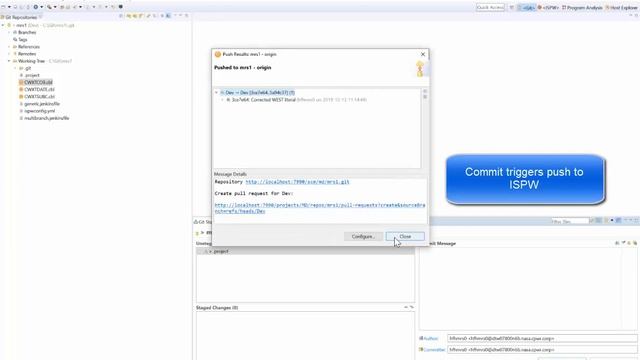Switch to the Program Analysis perspective
Screen dimensions: 640x360
tap(582, 7)
